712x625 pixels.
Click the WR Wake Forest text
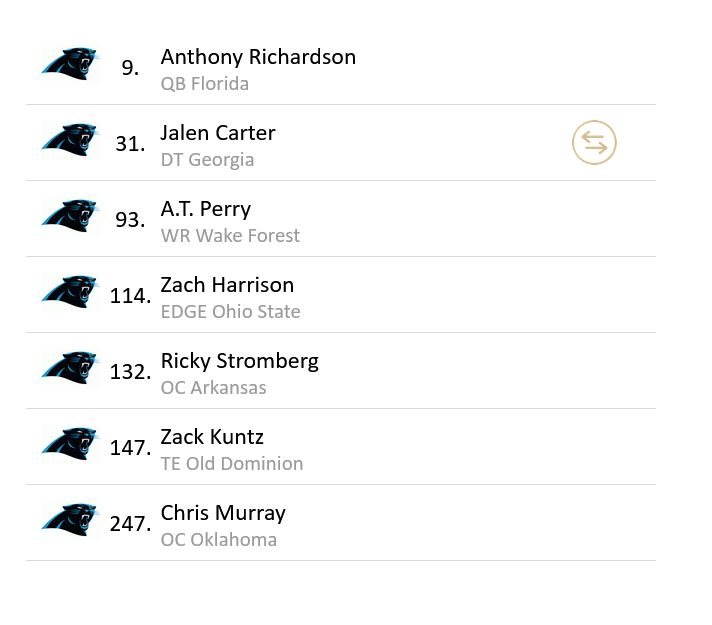pyautogui.click(x=230, y=236)
